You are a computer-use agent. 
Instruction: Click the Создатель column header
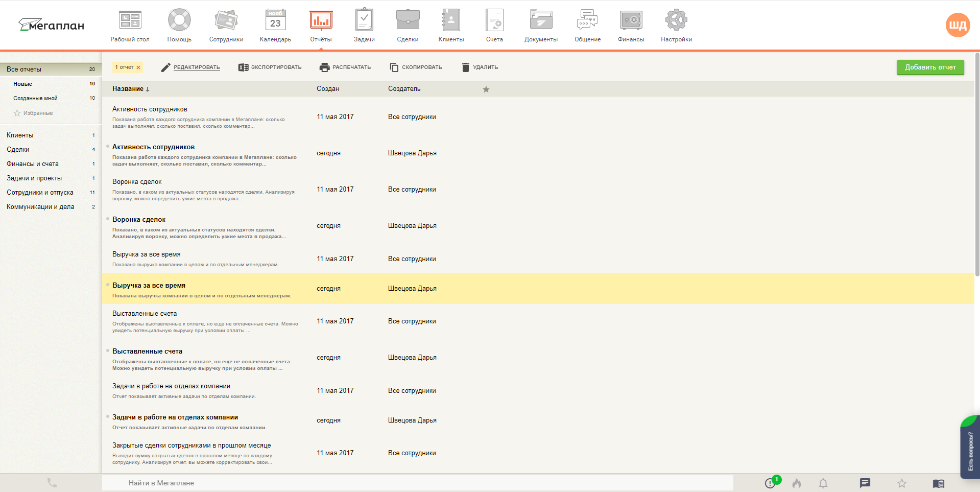pyautogui.click(x=404, y=89)
